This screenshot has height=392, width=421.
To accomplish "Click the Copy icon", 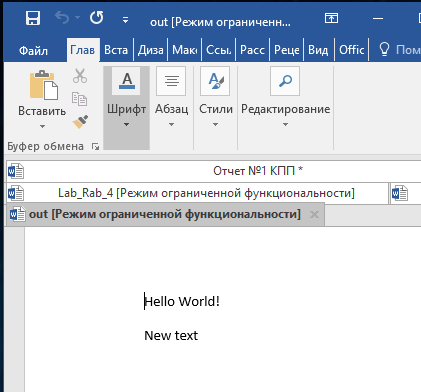I will [79, 99].
